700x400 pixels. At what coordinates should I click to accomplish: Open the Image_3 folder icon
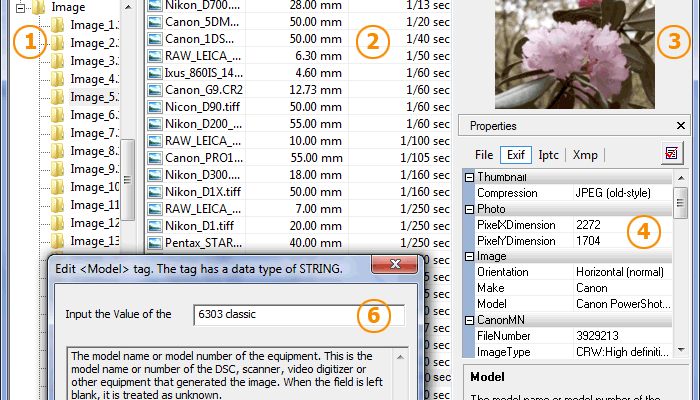point(57,61)
